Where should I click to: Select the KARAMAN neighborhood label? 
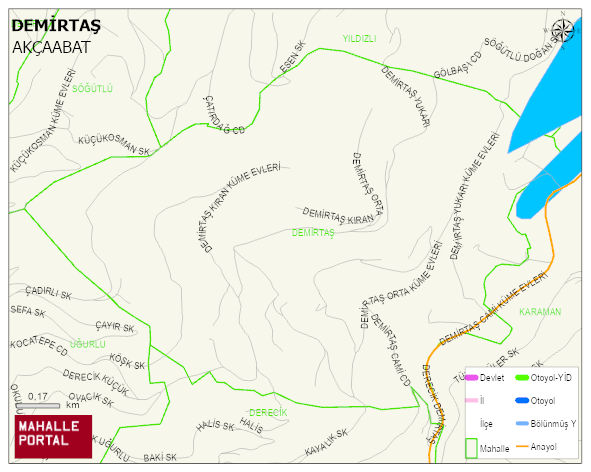pyautogui.click(x=540, y=312)
